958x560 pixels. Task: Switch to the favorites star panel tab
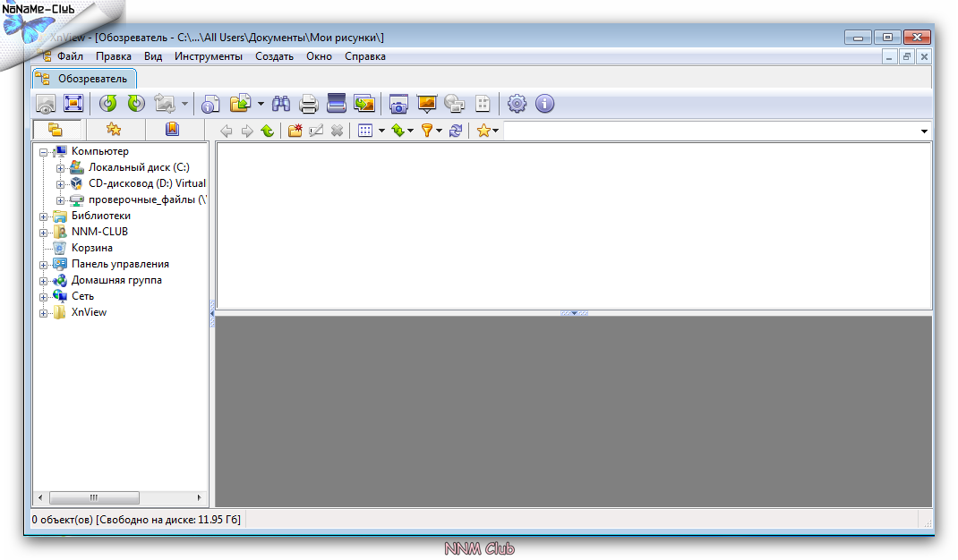tap(114, 130)
